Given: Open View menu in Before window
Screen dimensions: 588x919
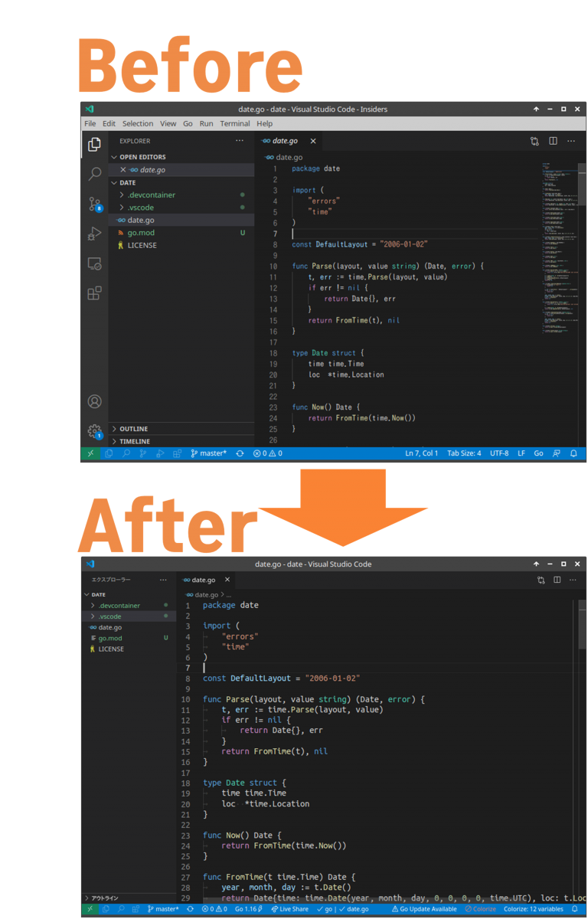Looking at the screenshot, I should click(x=168, y=123).
